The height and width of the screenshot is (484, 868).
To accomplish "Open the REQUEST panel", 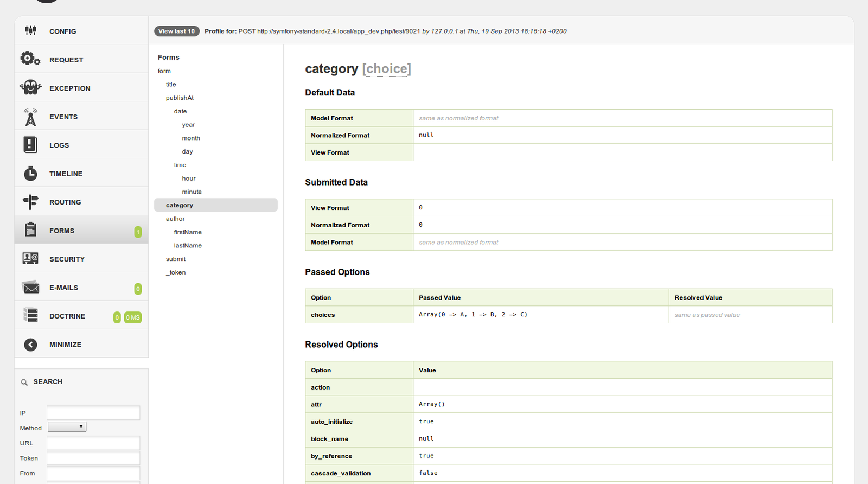I will point(81,59).
